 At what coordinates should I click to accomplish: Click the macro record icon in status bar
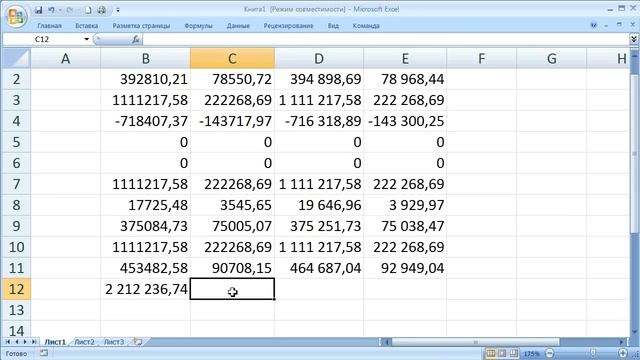44,353
